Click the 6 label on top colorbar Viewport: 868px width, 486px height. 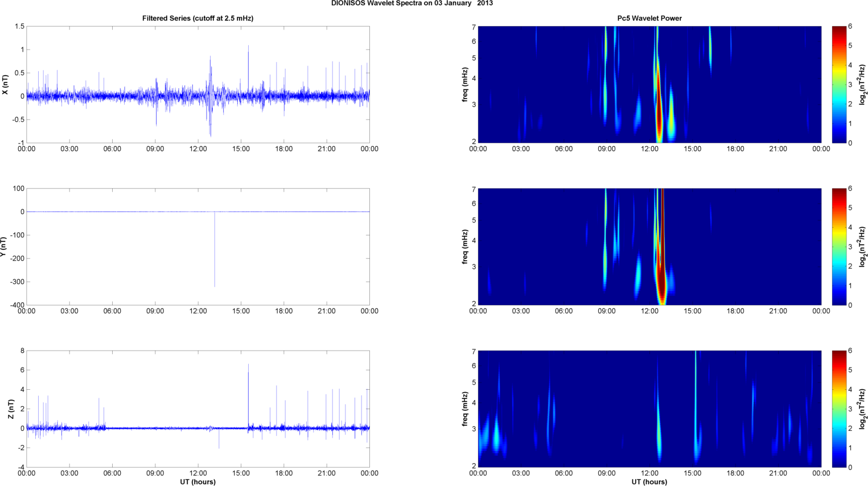[x=850, y=26]
